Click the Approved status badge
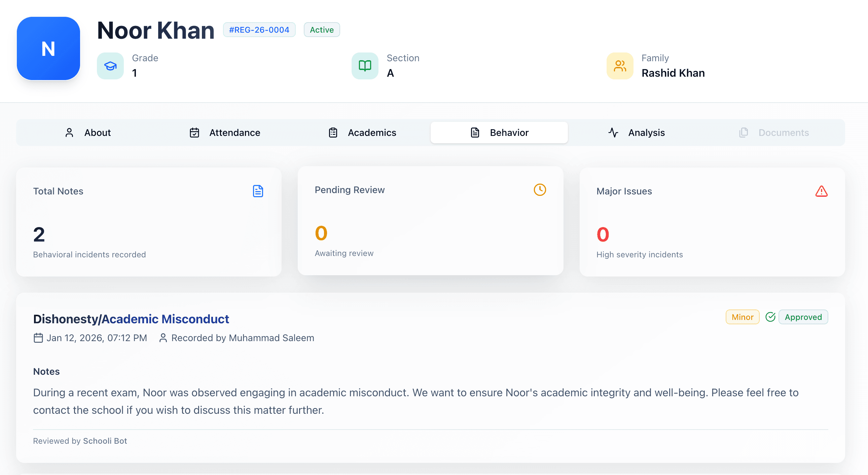The height and width of the screenshot is (475, 868). [x=803, y=317]
